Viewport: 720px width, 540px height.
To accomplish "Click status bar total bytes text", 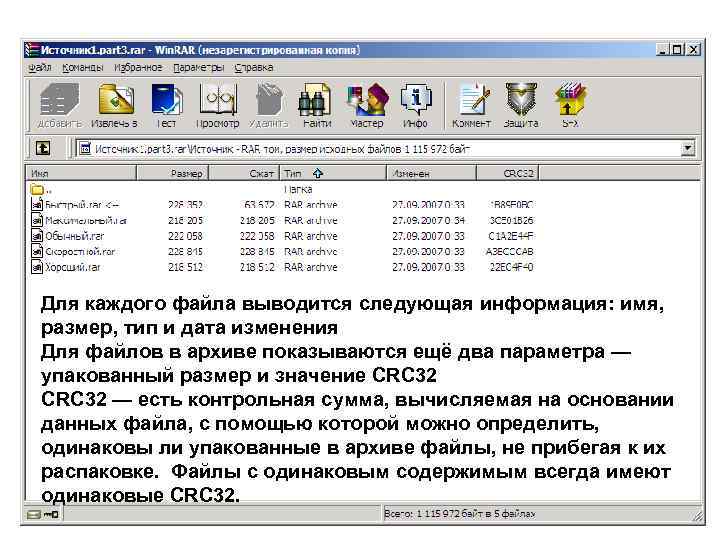I will coord(460,514).
